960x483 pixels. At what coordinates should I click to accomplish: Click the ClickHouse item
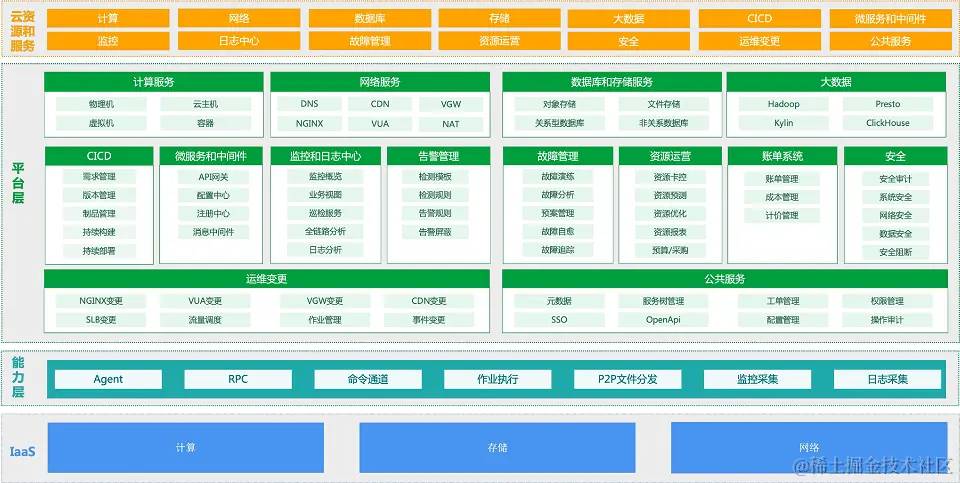(x=888, y=123)
